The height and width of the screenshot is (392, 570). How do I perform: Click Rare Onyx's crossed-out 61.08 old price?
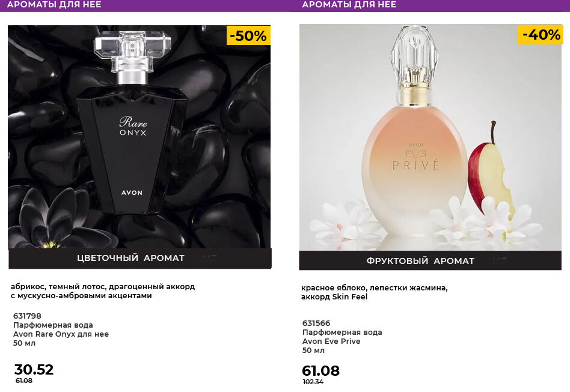click(x=24, y=381)
